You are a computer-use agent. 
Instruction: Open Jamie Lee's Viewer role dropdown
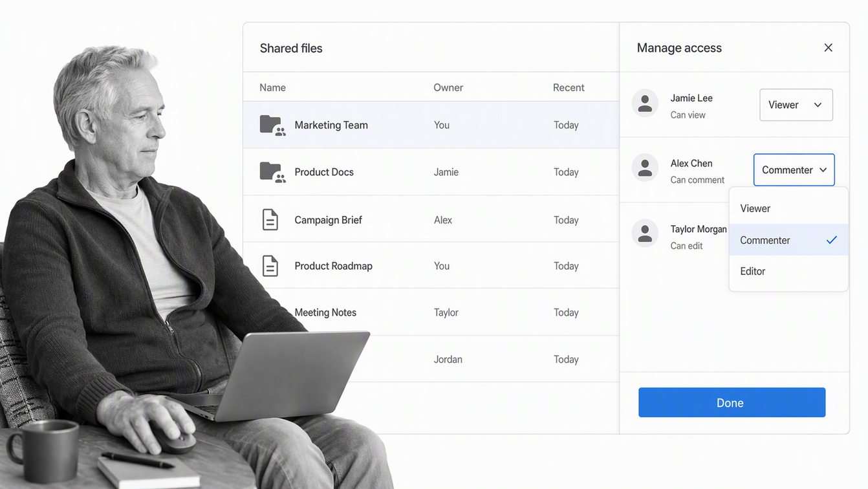[x=796, y=105]
